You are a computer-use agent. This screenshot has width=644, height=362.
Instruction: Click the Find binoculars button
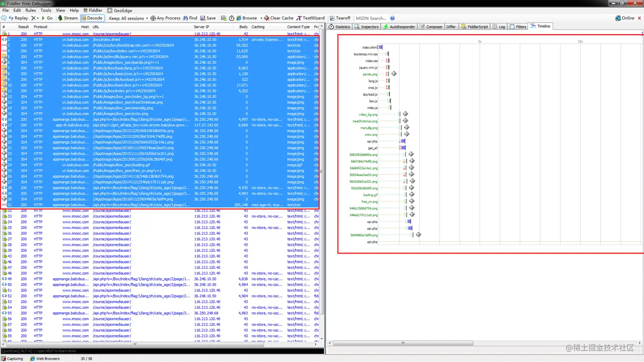click(x=190, y=18)
